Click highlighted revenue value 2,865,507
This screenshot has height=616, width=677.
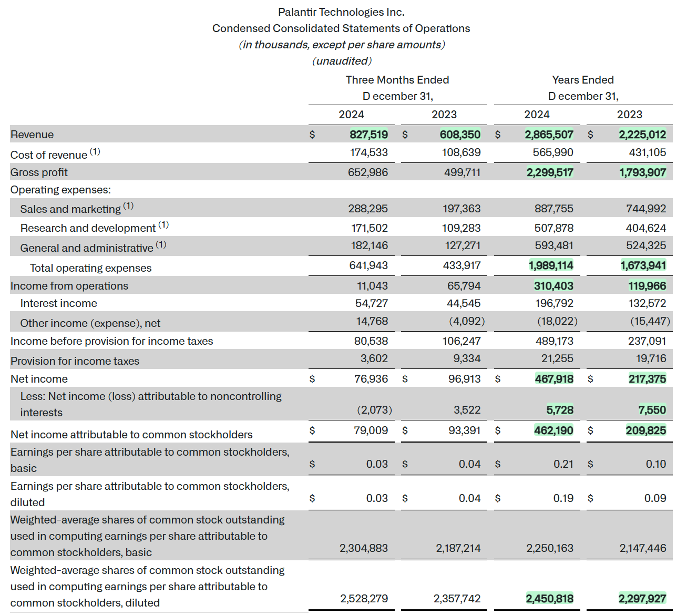click(x=549, y=135)
